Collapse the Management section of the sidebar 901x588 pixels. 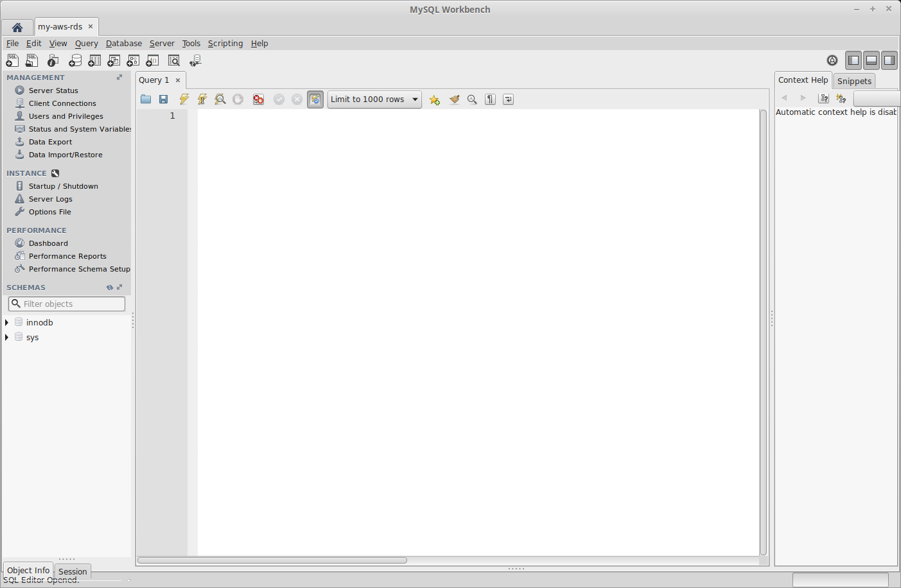(x=119, y=77)
